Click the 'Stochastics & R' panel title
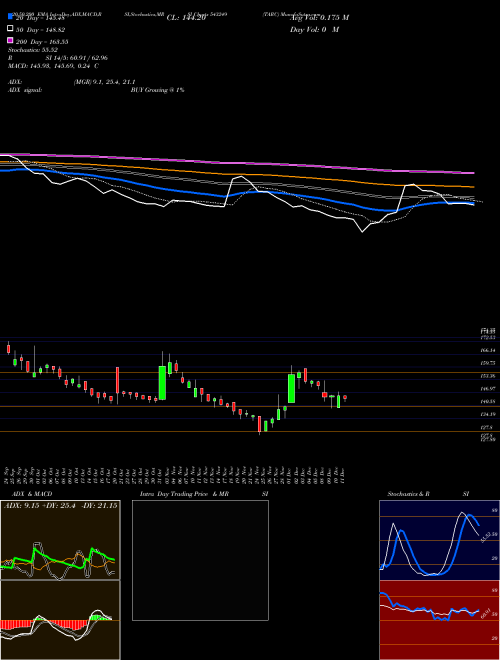The width and height of the screenshot is (500, 660). click(x=408, y=494)
